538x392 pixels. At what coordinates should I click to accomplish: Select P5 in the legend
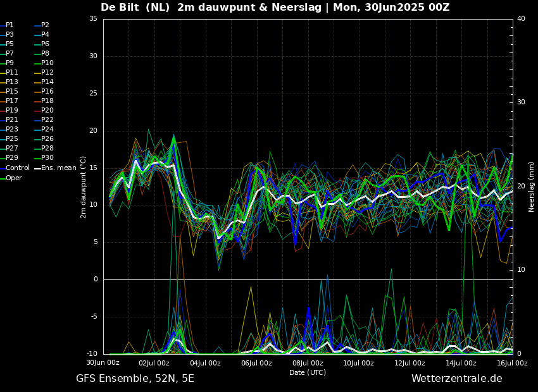click(7, 44)
